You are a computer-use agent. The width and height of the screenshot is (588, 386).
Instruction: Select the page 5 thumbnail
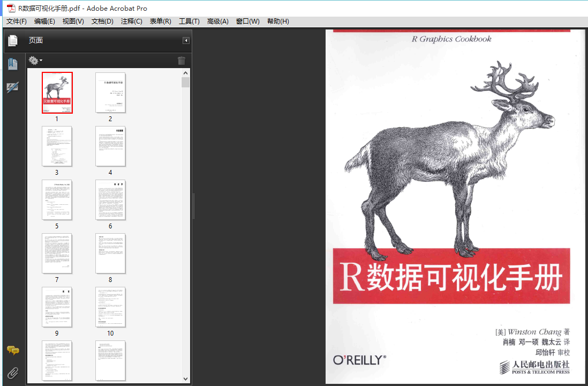click(57, 200)
